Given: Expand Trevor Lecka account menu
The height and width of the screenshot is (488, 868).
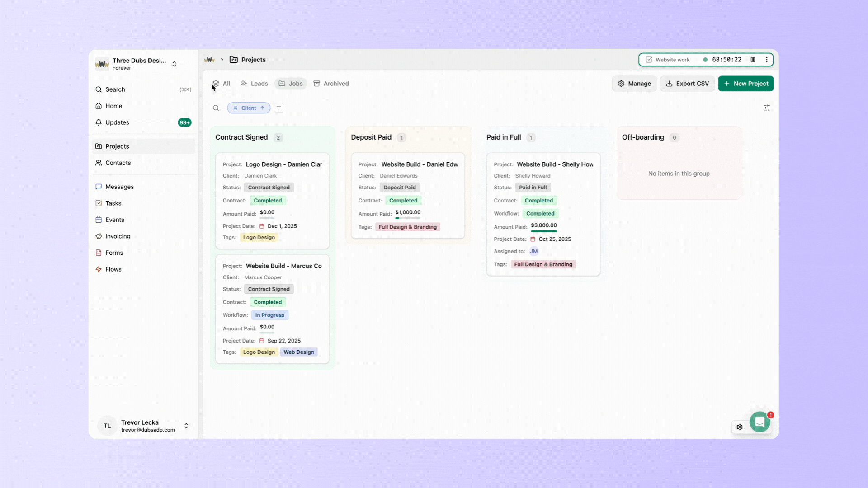Looking at the screenshot, I should pyautogui.click(x=186, y=426).
